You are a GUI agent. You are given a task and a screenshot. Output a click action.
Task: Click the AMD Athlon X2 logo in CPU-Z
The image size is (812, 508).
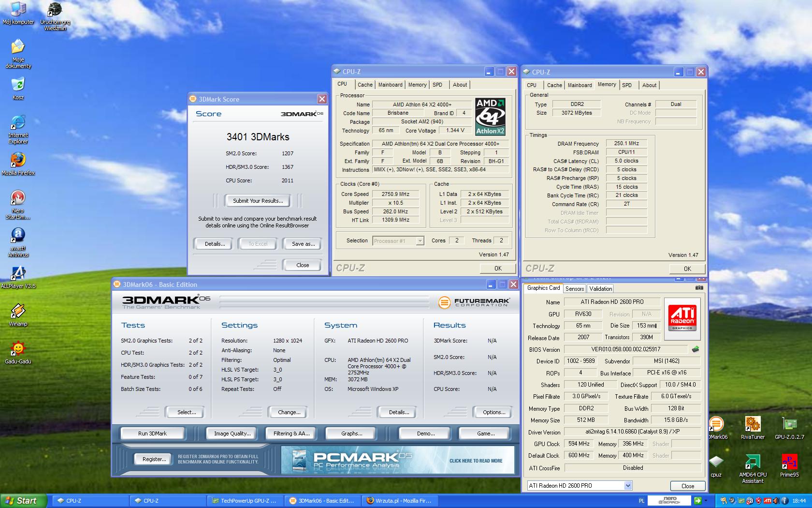pyautogui.click(x=490, y=117)
